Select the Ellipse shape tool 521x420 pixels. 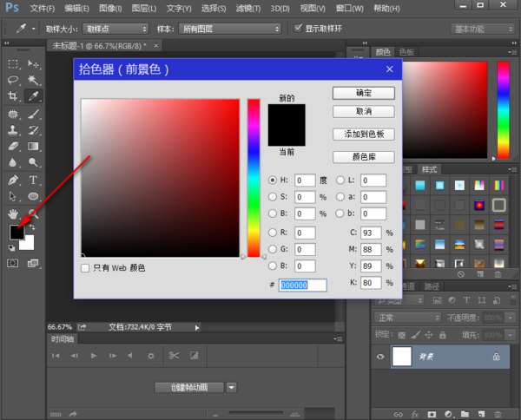pyautogui.click(x=34, y=196)
